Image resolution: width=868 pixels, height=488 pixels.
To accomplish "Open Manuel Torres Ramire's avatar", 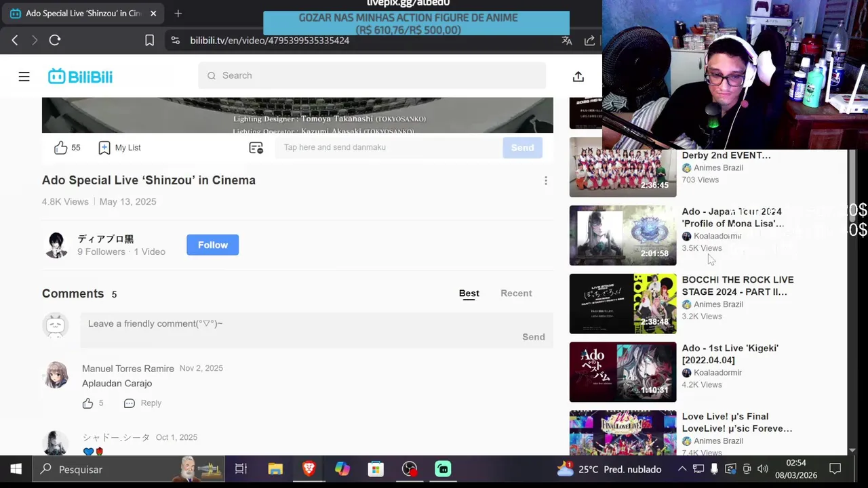I will [56, 375].
